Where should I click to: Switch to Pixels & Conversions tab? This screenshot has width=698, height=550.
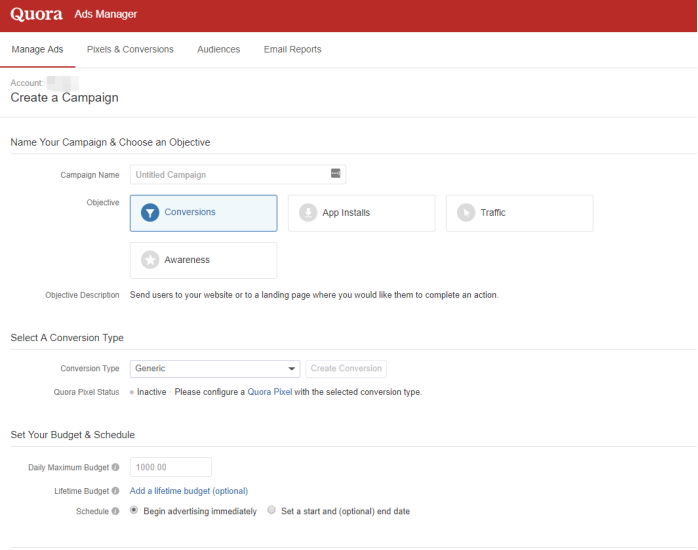tap(130, 49)
